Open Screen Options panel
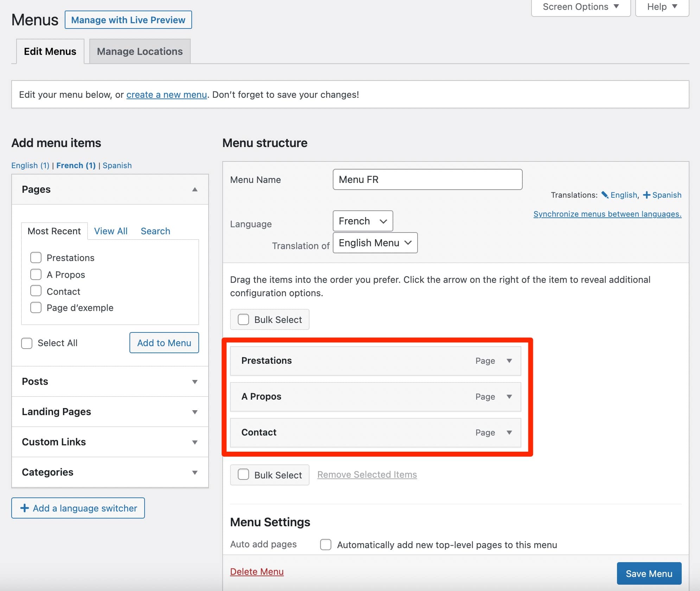Screen dimensions: 700x591 [580, 7]
